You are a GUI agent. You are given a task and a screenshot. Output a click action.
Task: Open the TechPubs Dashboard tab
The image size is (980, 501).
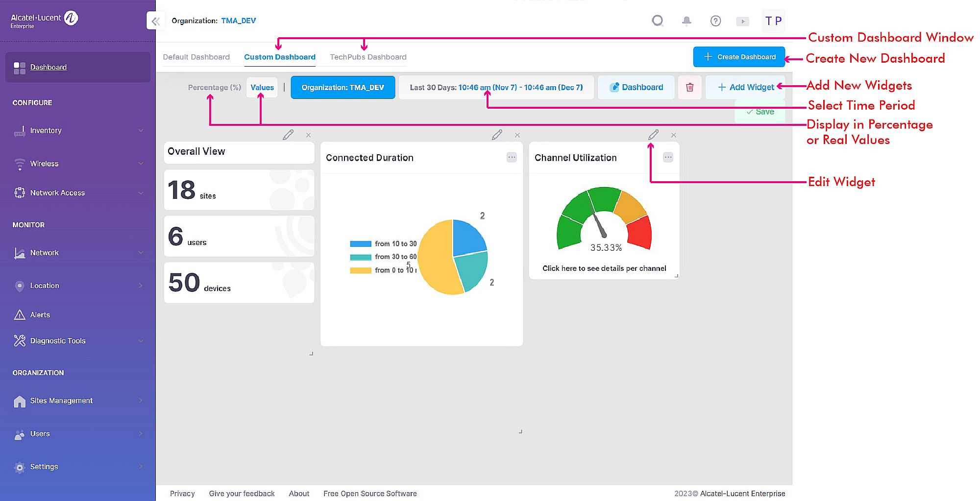[368, 57]
